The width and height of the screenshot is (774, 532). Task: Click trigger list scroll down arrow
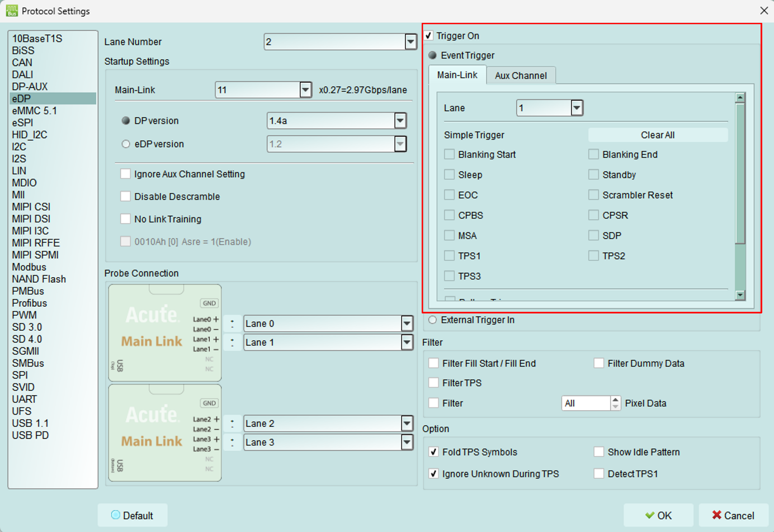[x=740, y=295]
